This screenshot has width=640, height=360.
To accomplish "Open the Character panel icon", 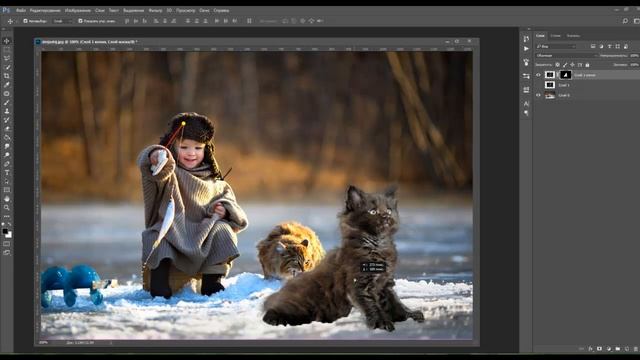I will click(x=526, y=104).
